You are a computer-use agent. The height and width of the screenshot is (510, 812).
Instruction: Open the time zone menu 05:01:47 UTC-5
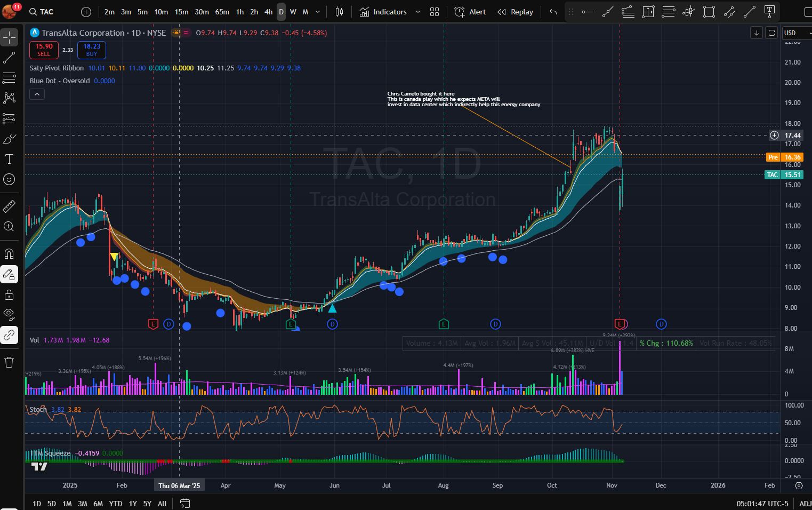[762, 504]
